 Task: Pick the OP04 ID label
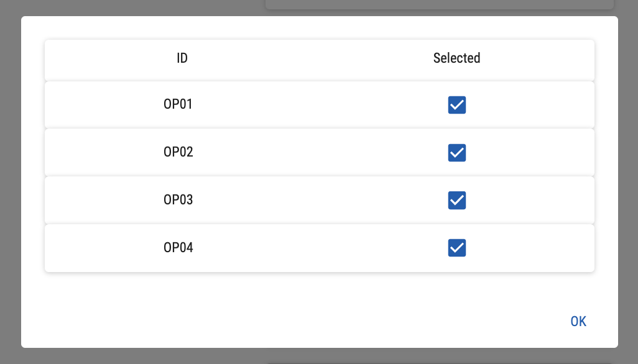point(178,248)
